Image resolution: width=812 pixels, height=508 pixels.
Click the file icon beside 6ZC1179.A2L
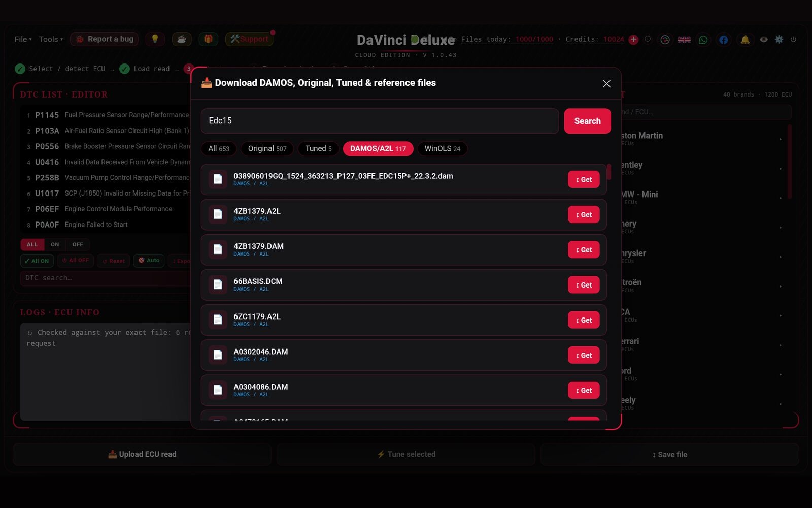218,320
